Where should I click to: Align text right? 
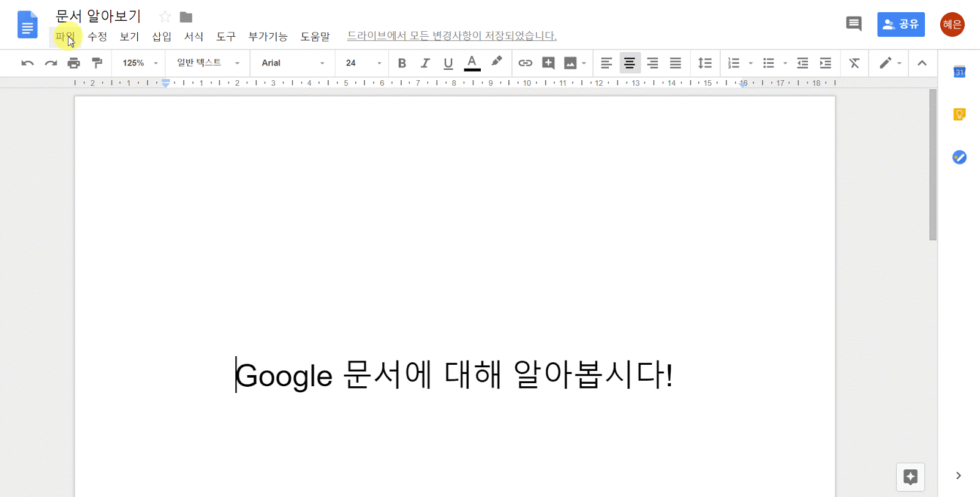(x=653, y=63)
